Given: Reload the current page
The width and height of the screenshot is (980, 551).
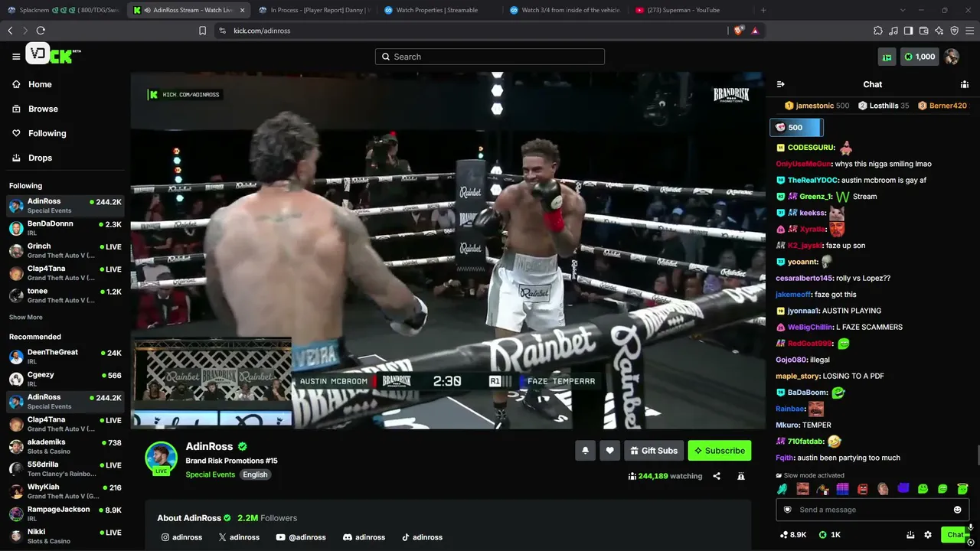Looking at the screenshot, I should pyautogui.click(x=41, y=31).
